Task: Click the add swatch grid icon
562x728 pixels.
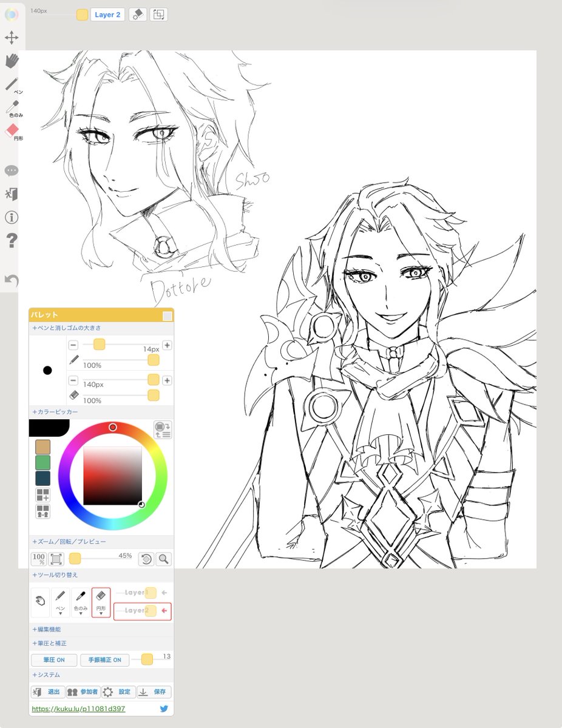Action: [x=43, y=495]
